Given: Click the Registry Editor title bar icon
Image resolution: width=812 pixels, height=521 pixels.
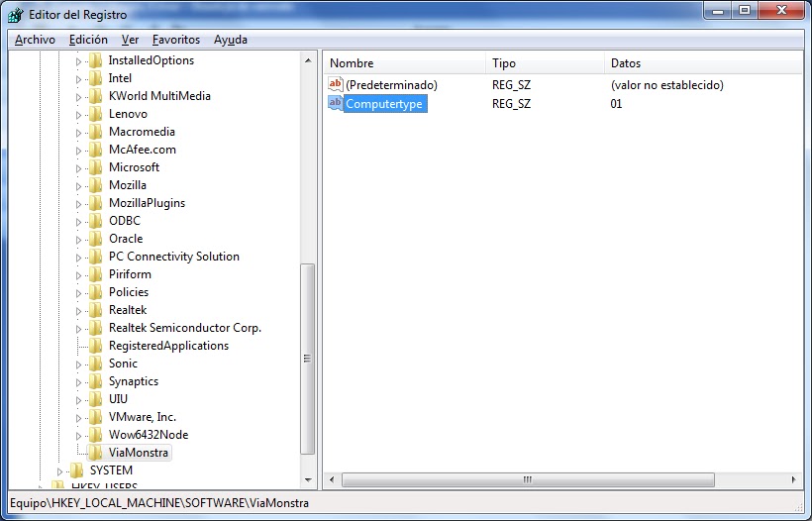Looking at the screenshot, I should [x=16, y=15].
